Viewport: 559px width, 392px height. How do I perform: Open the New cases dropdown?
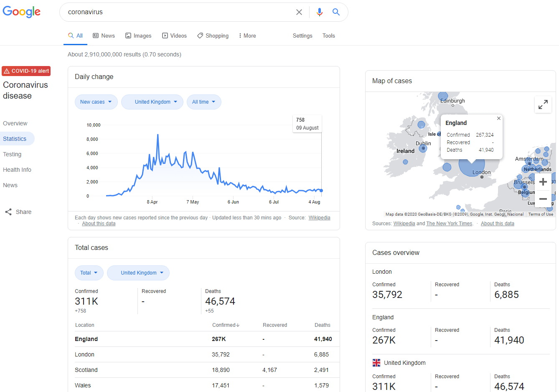point(96,102)
